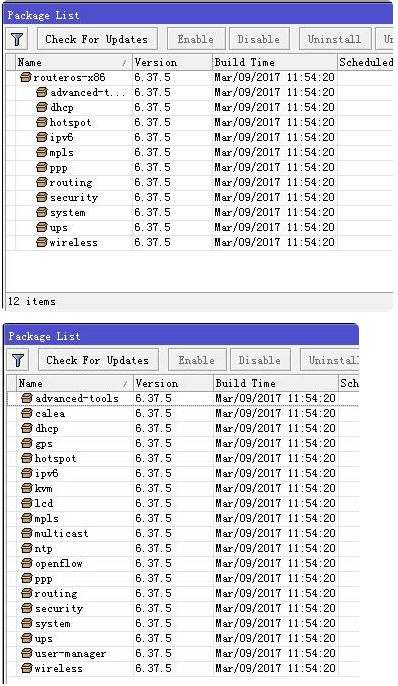Viewport: 398px width, 686px height.
Task: Click ppp package icon in upper list
Action: pos(42,167)
